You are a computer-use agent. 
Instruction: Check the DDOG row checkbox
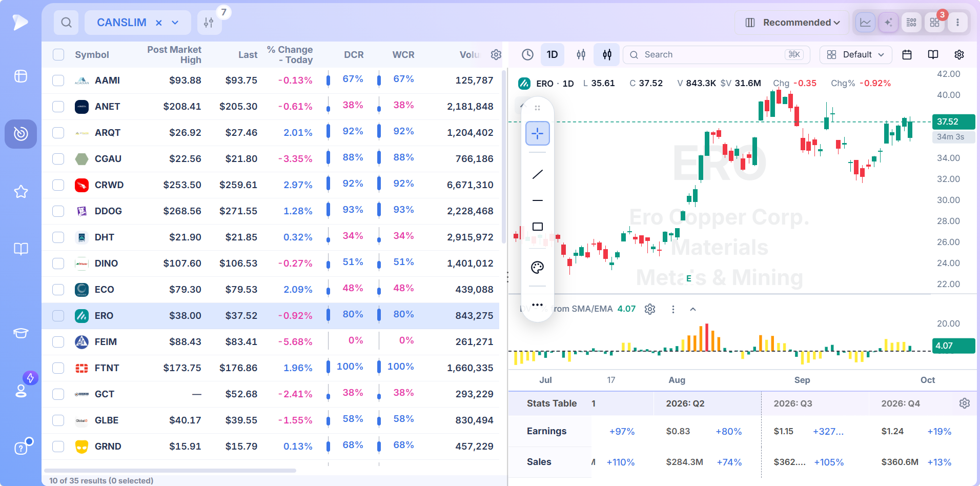[58, 211]
